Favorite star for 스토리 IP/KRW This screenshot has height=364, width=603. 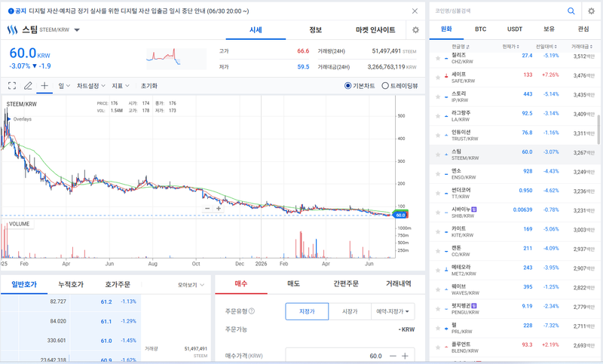438,97
